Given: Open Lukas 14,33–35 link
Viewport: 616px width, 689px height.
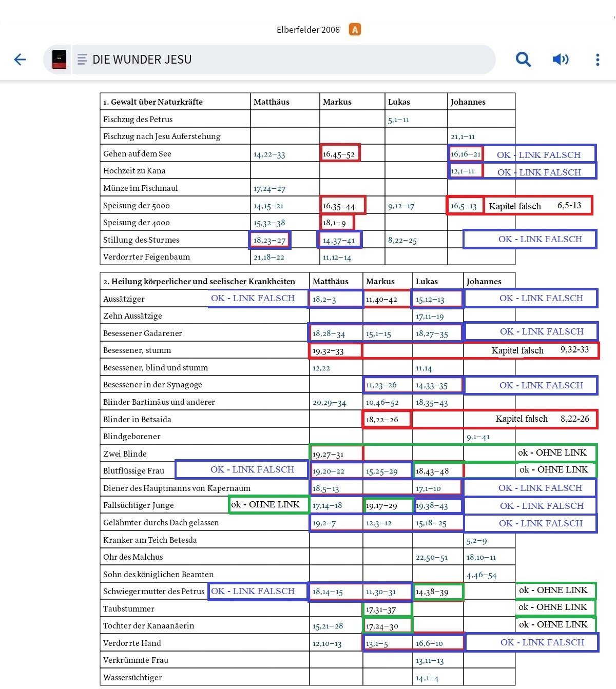Looking at the screenshot, I should click(431, 385).
